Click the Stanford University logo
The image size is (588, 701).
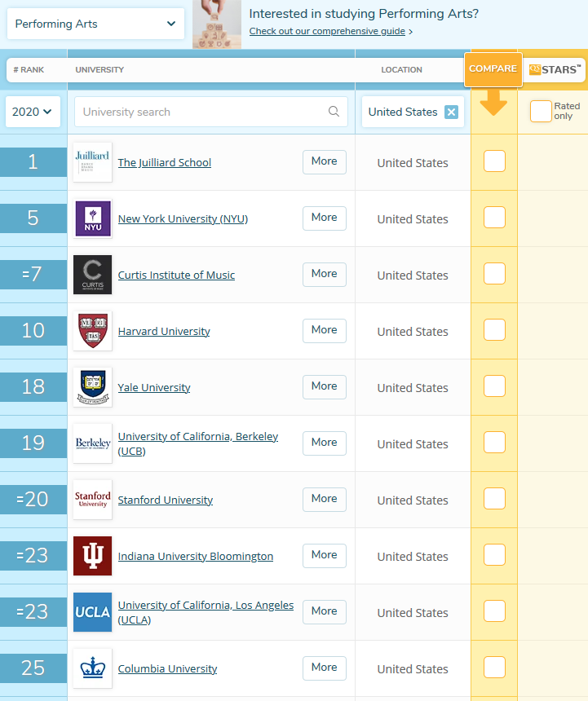(x=92, y=500)
